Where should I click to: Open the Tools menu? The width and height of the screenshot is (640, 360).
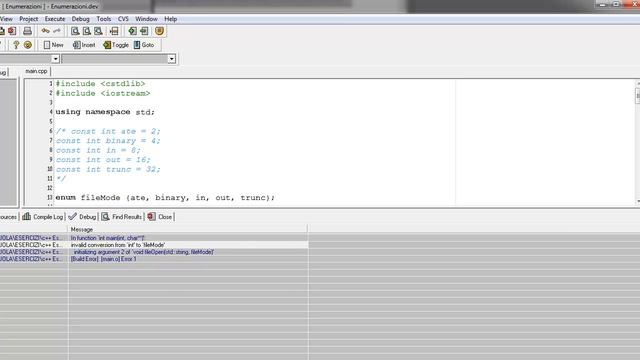tap(104, 19)
